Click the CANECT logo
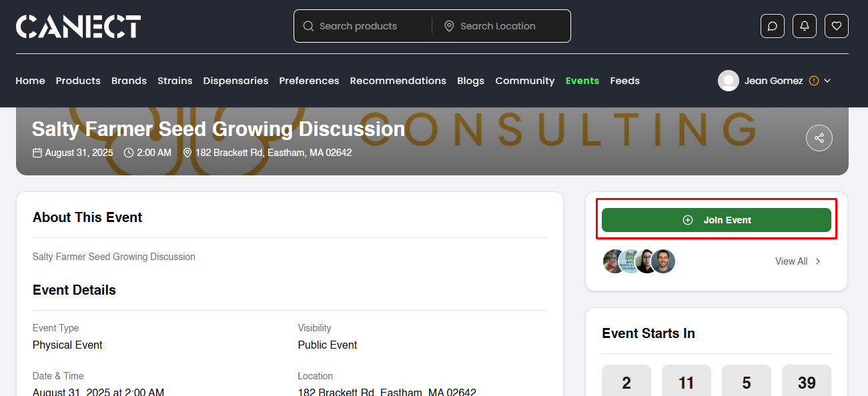This screenshot has width=868, height=396. 78,27
